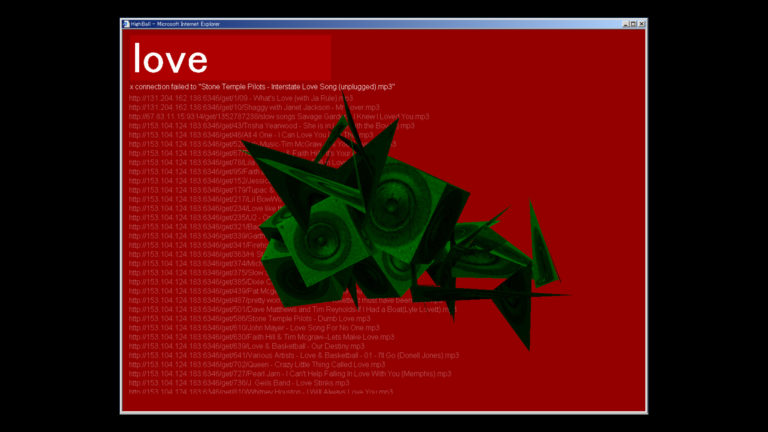Open the 'Dave Matthews and Tim Reynolds' mp3 link
This screenshot has height=432, width=768.
pos(292,310)
